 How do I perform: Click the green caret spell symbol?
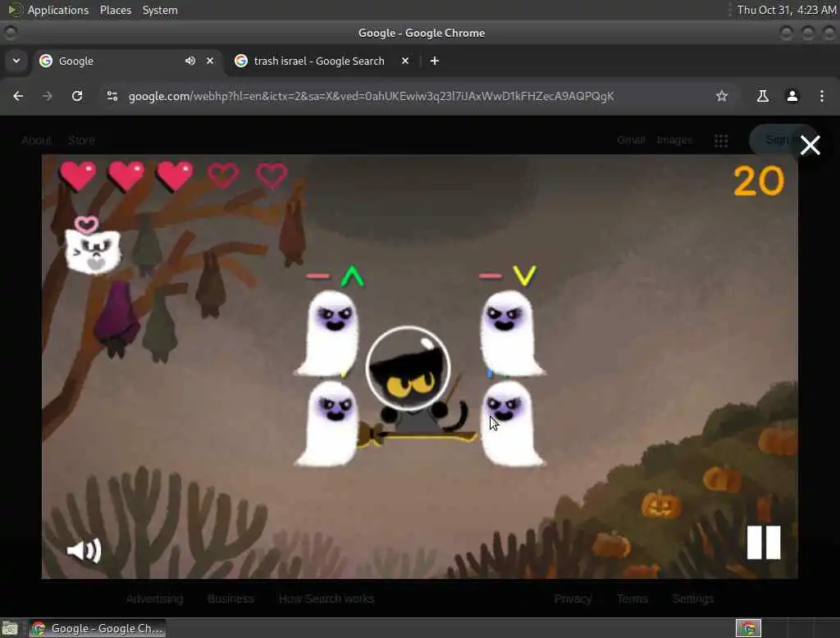[x=353, y=276]
